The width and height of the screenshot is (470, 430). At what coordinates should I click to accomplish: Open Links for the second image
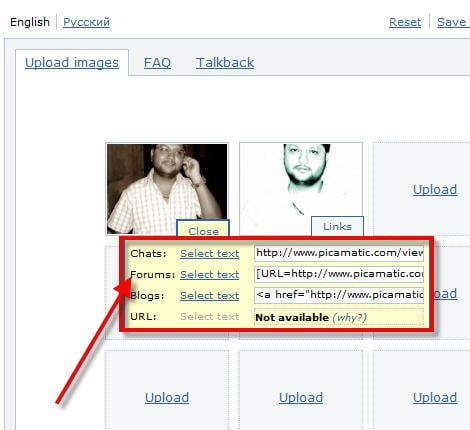[x=337, y=226]
